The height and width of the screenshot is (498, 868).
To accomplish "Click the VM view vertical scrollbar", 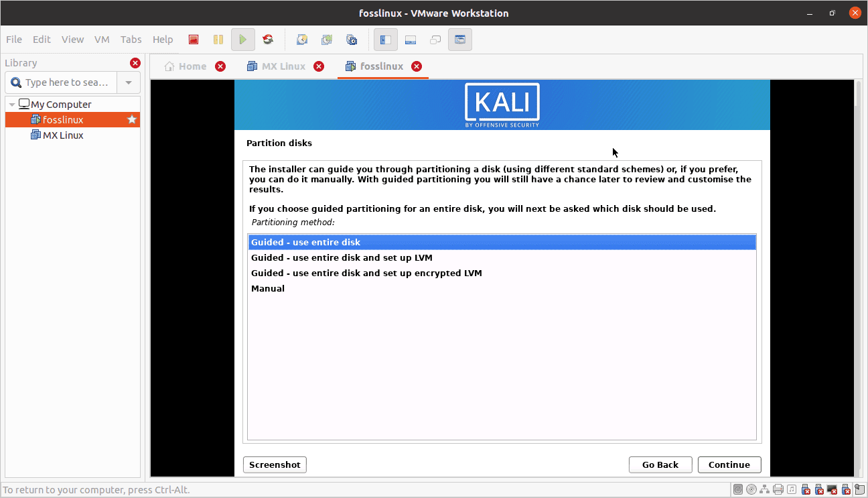I will [858, 278].
